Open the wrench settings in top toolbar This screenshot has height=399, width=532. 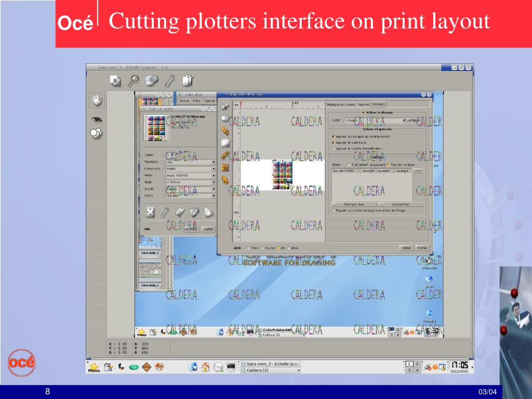click(170, 81)
